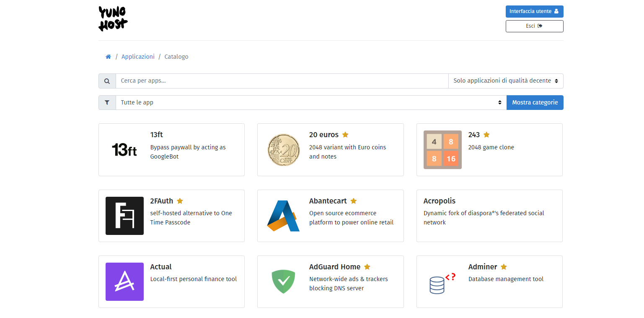Expand the 'Tutte le app' dropdown
This screenshot has height=318, width=644.
(x=308, y=102)
